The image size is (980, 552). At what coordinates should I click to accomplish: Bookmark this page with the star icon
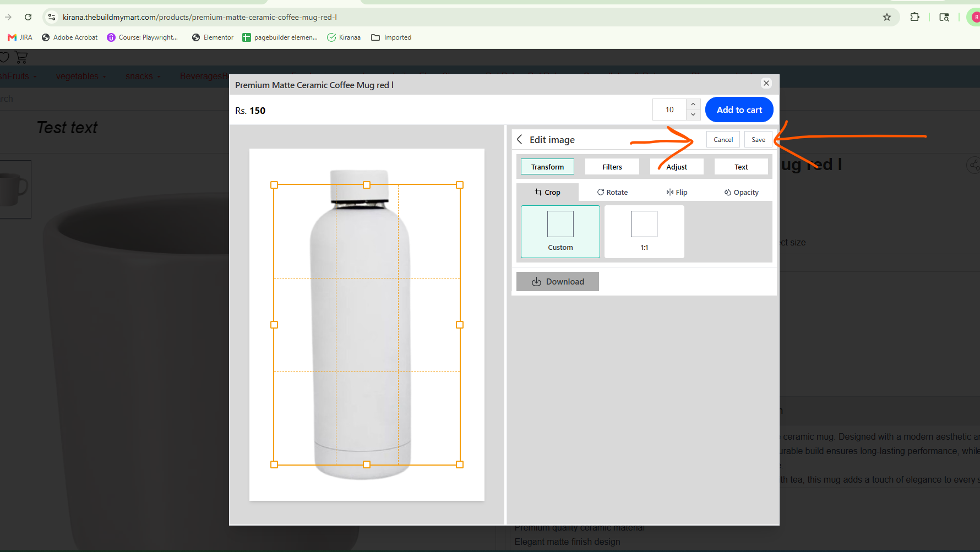tap(886, 17)
